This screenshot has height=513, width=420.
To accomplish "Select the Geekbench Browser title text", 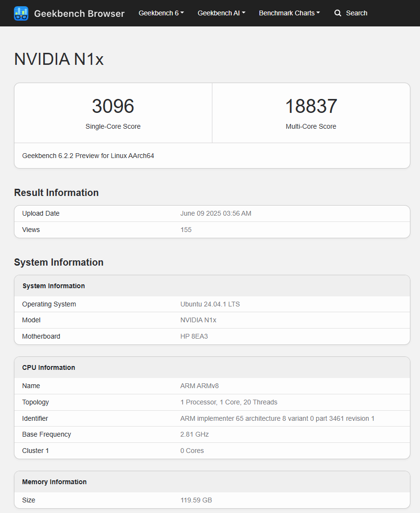I will [x=79, y=13].
